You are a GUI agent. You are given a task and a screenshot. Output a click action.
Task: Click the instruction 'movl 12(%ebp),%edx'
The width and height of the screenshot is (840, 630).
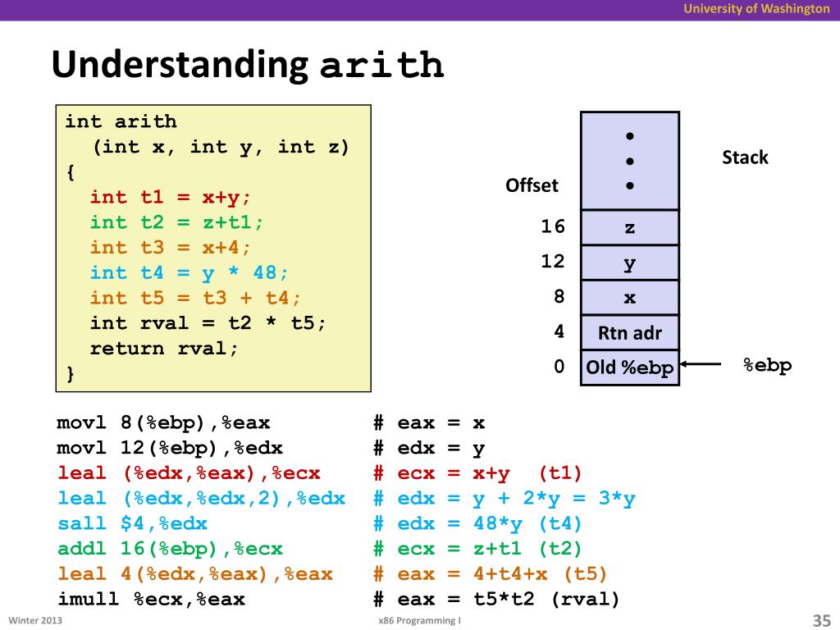[170, 449]
